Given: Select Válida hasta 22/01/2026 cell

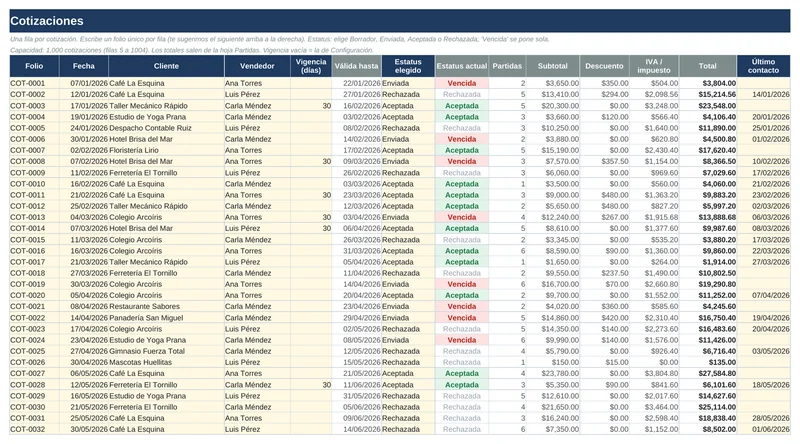Looking at the screenshot, I should pyautogui.click(x=357, y=83).
